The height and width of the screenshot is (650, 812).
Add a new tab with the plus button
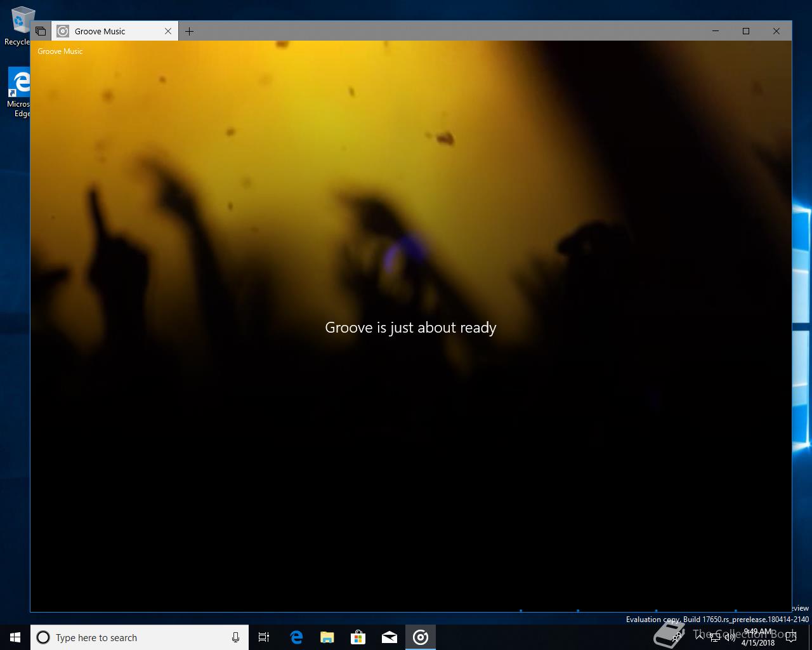(189, 31)
